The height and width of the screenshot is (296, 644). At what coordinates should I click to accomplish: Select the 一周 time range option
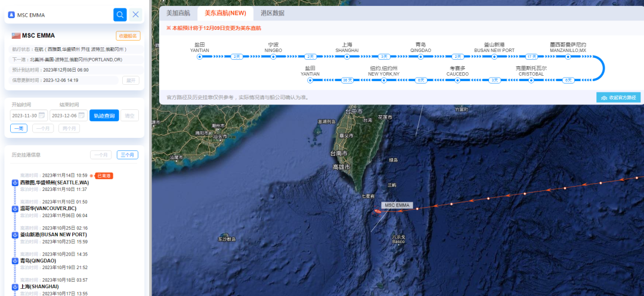tap(18, 128)
